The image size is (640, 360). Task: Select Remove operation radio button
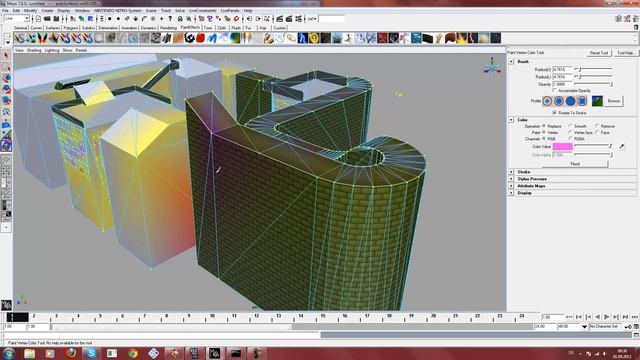(597, 126)
